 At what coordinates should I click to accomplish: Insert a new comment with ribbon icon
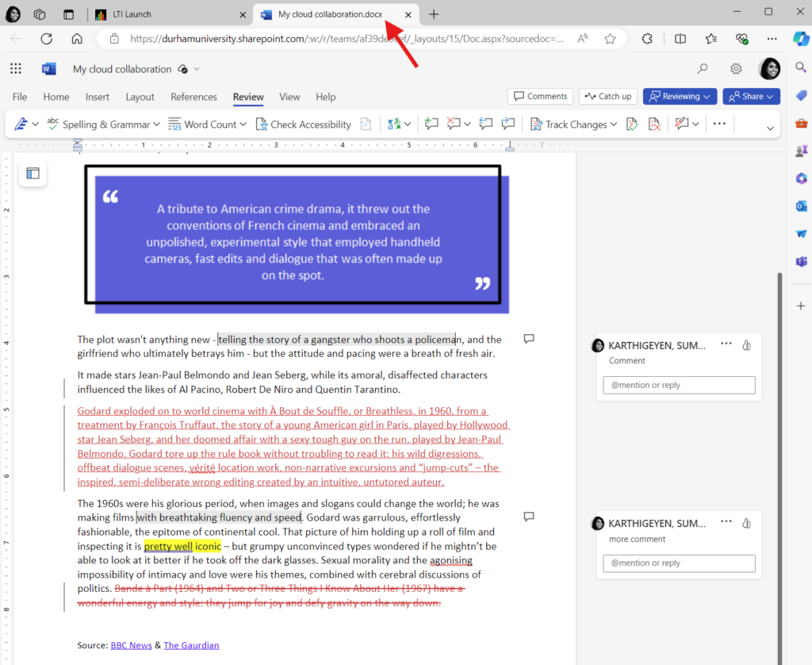(x=431, y=123)
